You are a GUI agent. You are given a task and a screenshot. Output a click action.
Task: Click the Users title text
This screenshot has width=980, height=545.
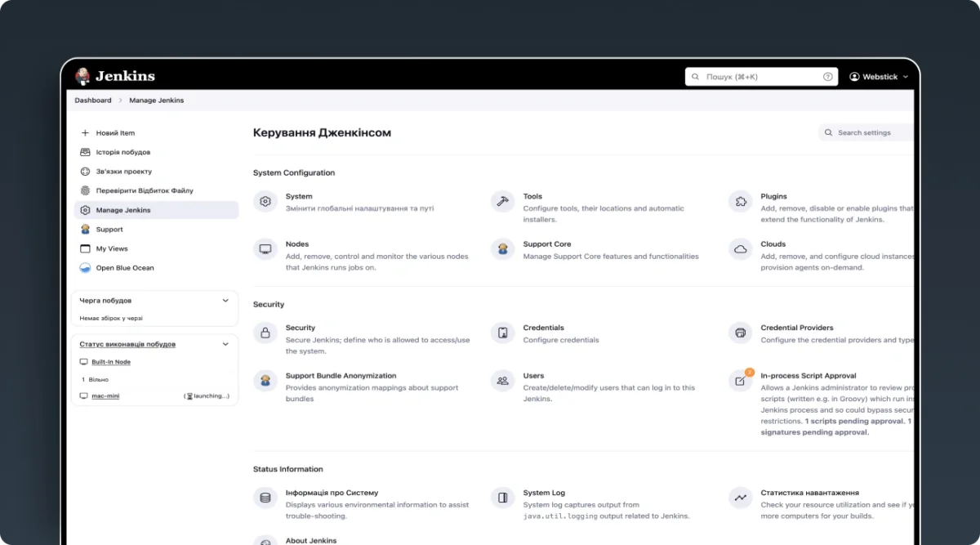point(533,376)
